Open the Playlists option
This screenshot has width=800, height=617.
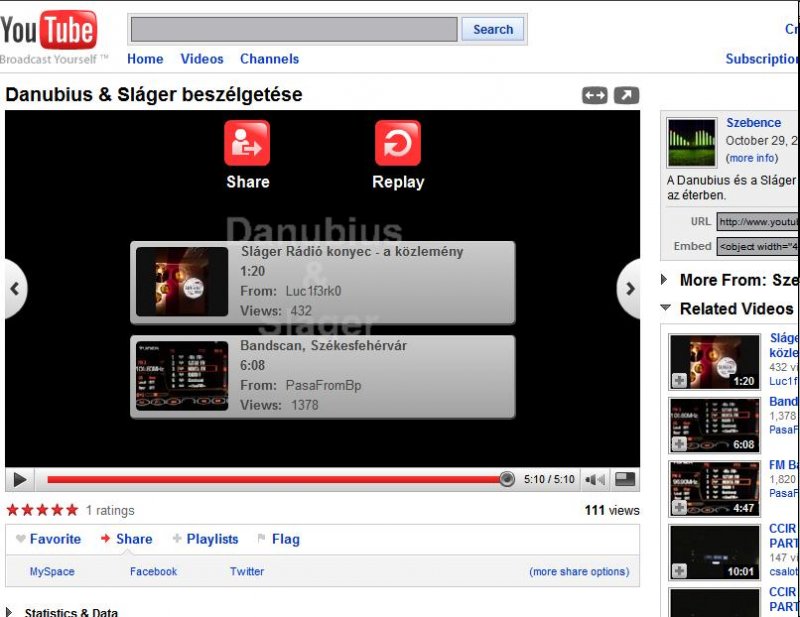[x=206, y=539]
